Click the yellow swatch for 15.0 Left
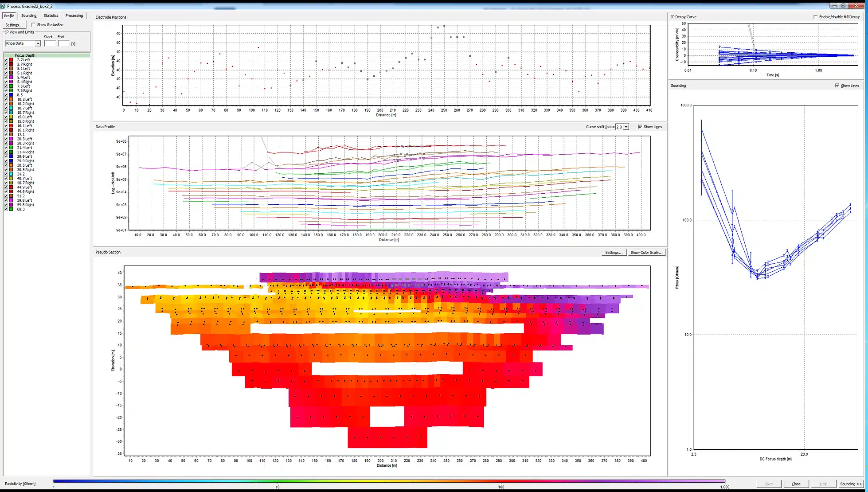Viewport: 868px width, 492px height. 11,117
